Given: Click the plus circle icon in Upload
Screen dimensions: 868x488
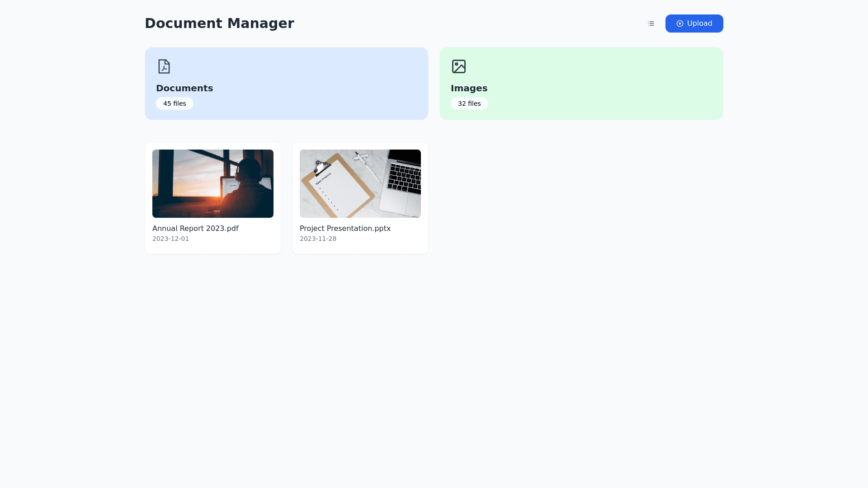Looking at the screenshot, I should (679, 23).
